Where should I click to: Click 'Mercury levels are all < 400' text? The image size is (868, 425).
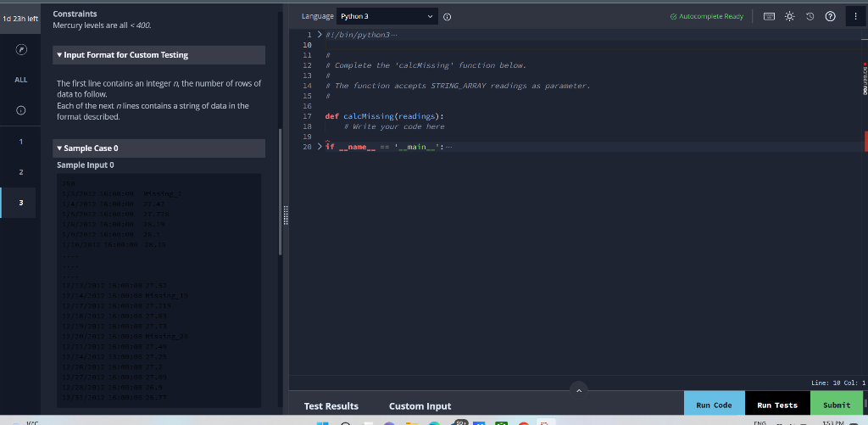[x=102, y=25]
